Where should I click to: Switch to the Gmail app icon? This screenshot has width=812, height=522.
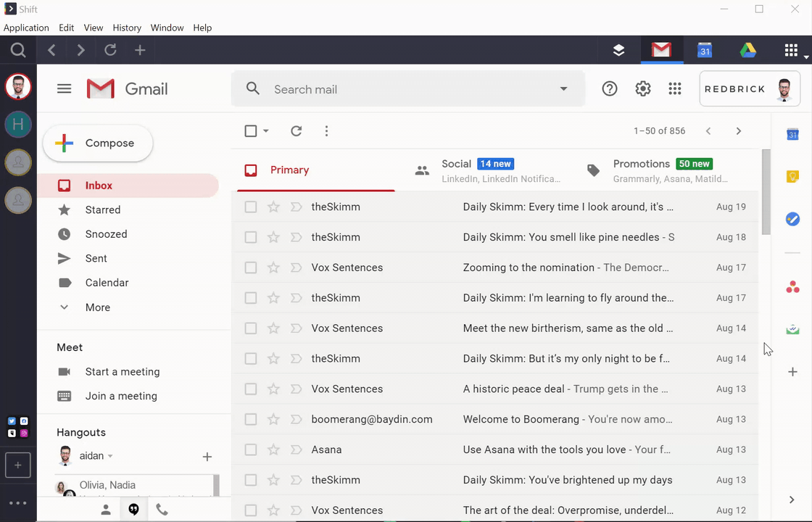661,50
